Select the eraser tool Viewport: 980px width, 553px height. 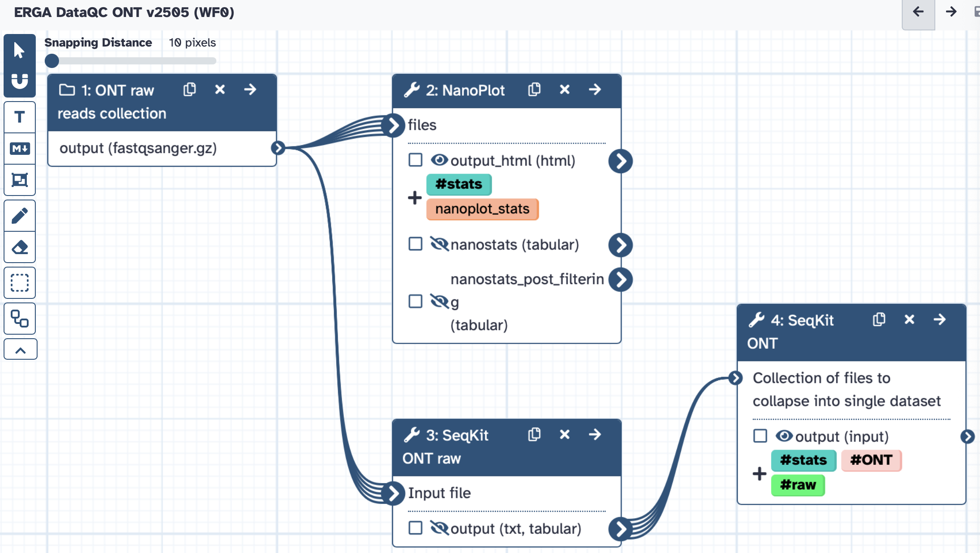19,247
